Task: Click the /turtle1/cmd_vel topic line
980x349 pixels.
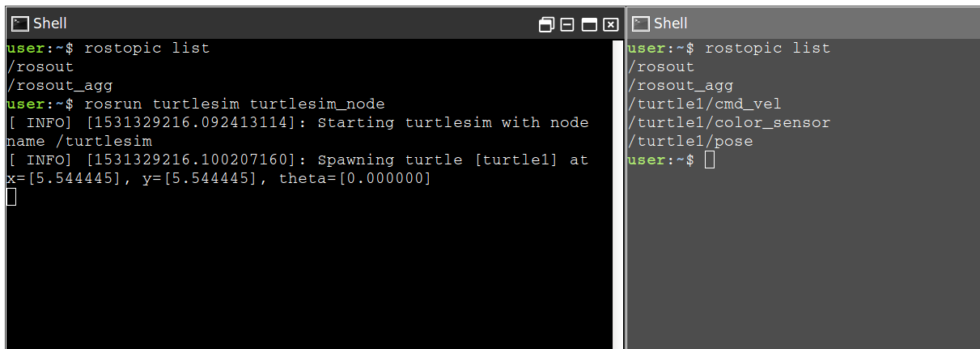Action: tap(704, 104)
